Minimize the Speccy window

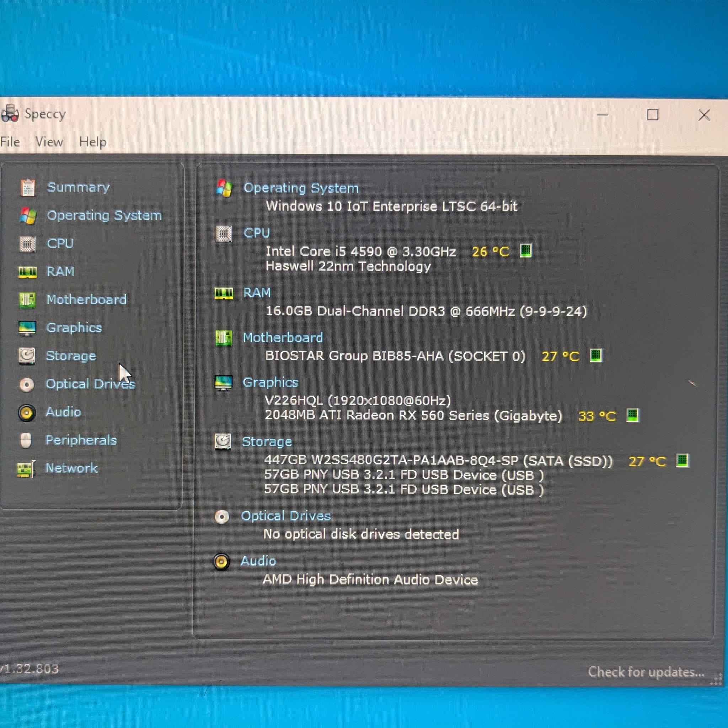603,114
